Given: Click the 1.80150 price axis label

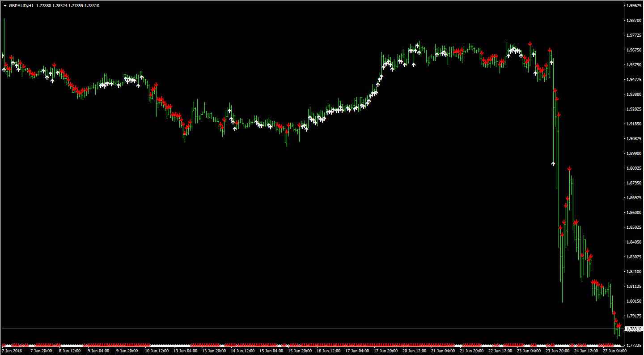Looking at the screenshot, I should (634, 301).
